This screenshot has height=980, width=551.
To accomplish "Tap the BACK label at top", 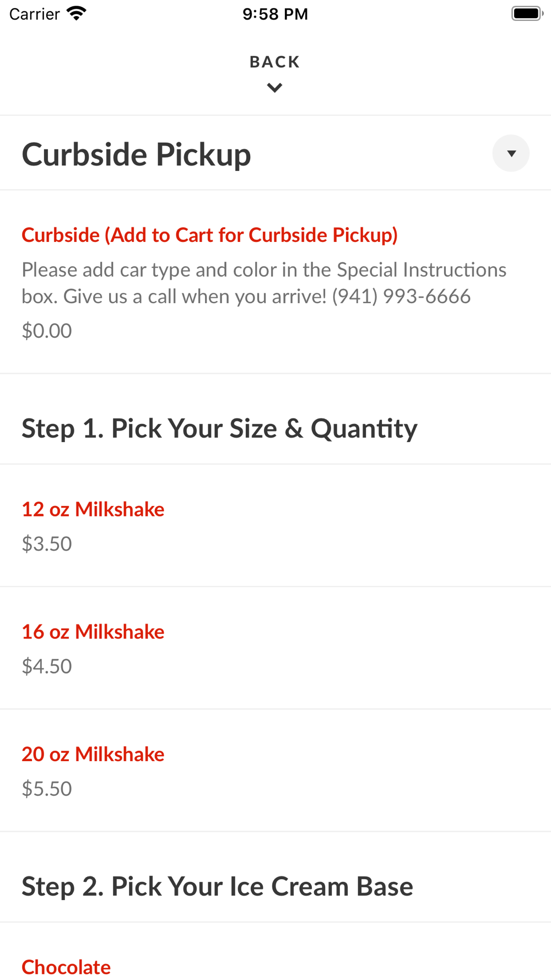I will (x=274, y=62).
